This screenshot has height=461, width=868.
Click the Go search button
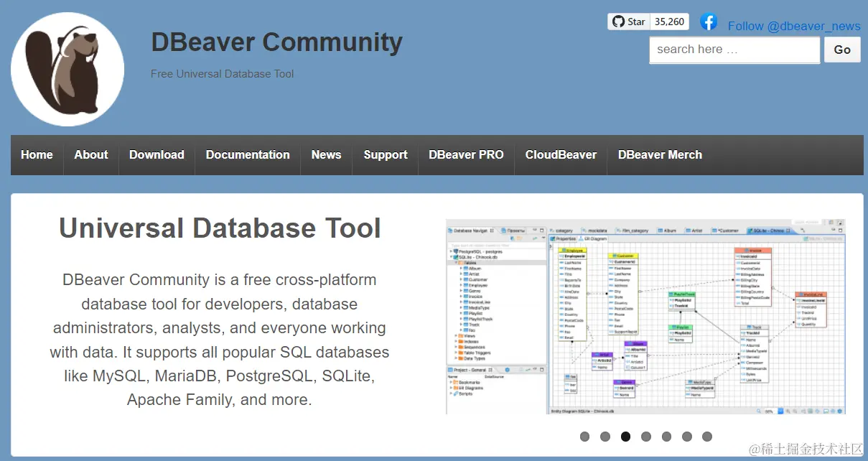coord(842,50)
